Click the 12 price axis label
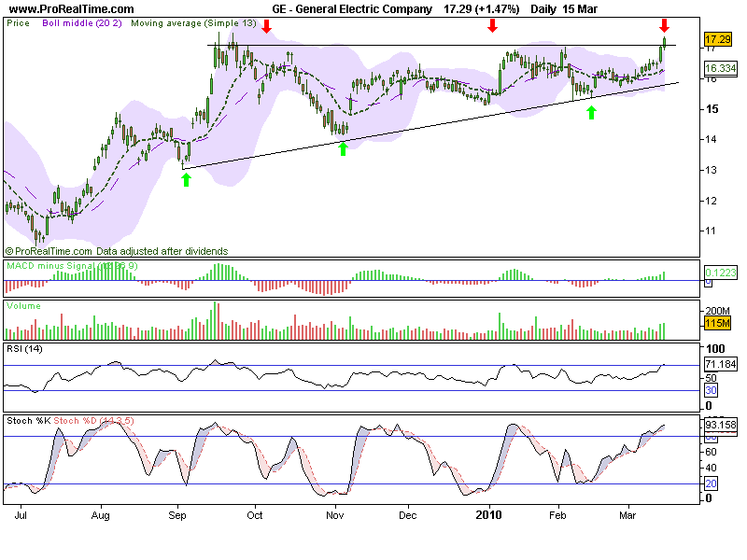 (x=711, y=201)
